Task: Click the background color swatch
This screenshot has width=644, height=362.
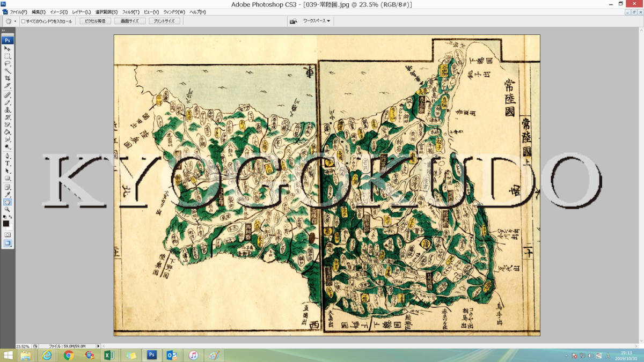Action: (x=11, y=227)
